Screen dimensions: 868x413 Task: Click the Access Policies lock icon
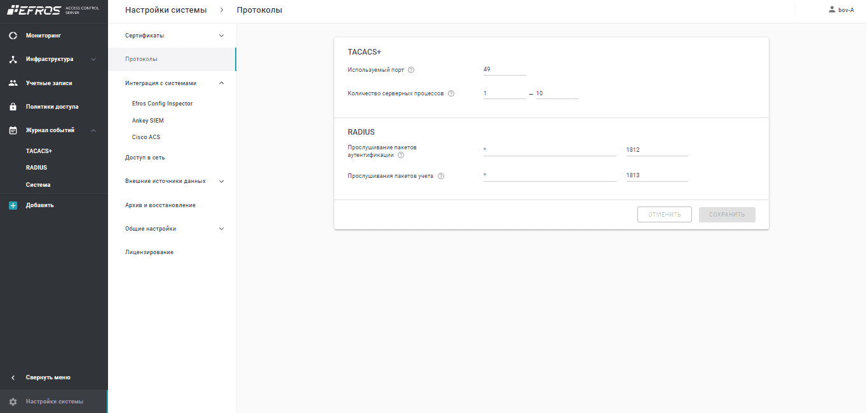coord(13,107)
